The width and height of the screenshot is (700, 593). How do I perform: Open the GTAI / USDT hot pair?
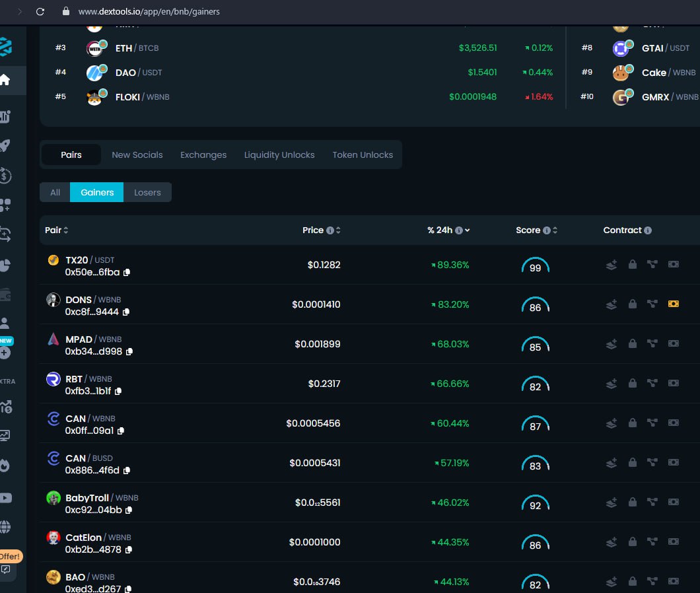[665, 48]
